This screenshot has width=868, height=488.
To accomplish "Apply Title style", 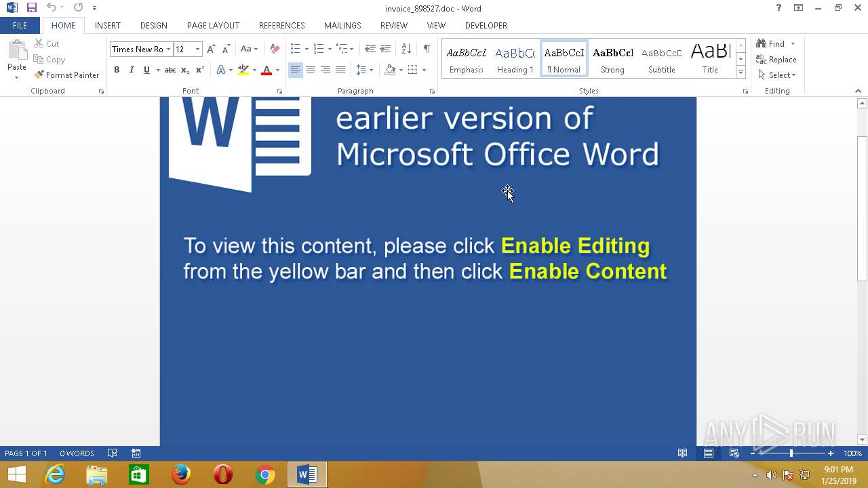I will point(710,59).
